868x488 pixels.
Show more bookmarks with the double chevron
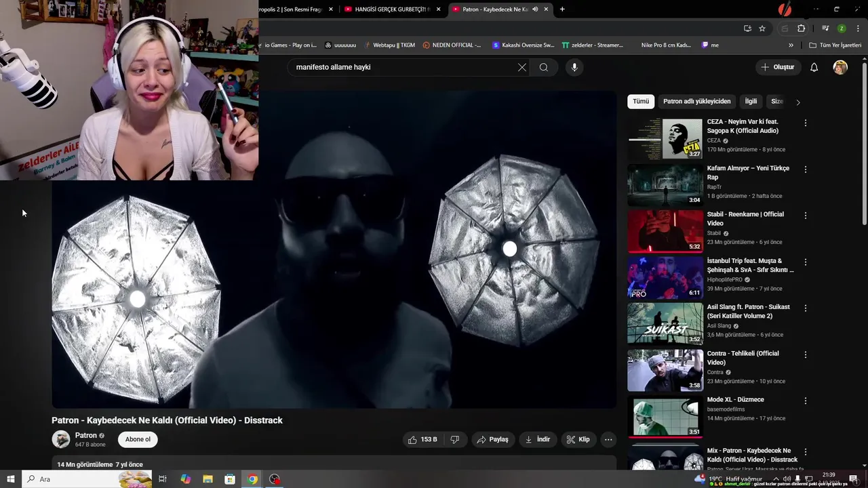point(791,45)
